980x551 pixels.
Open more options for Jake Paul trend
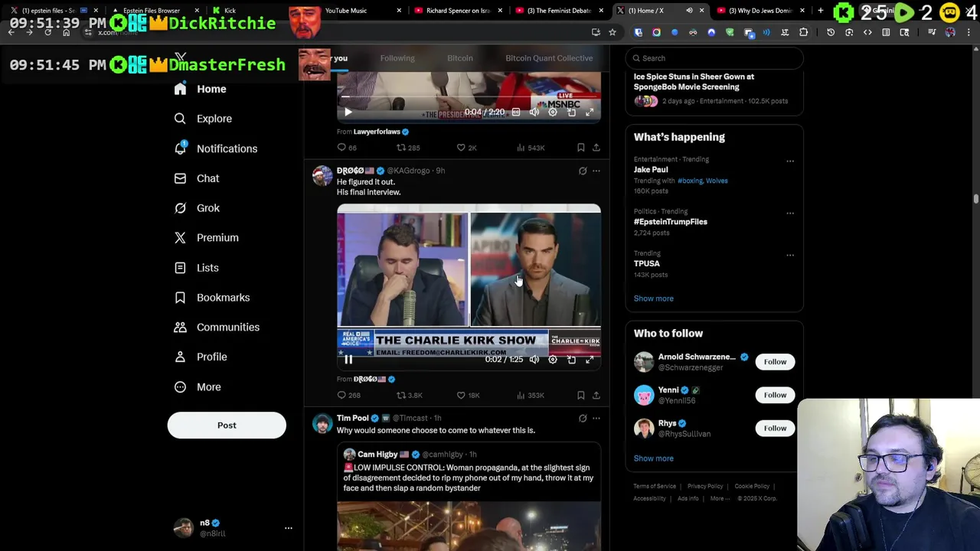pos(790,161)
